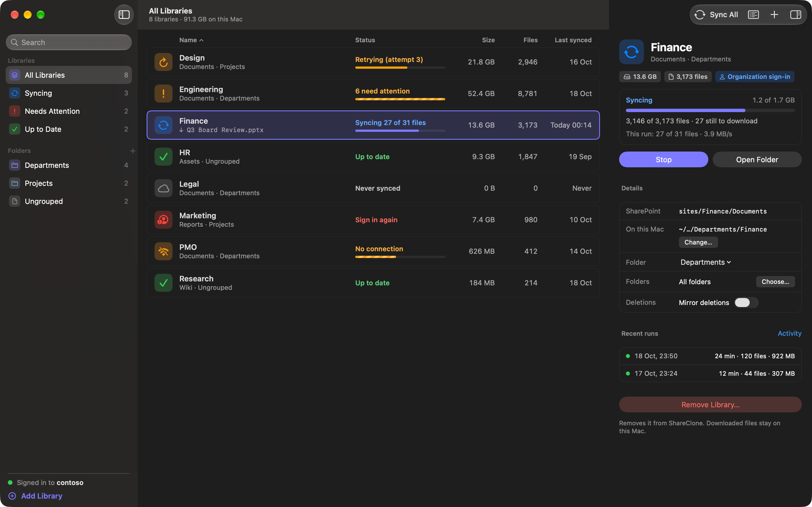Enable the Mirror deletions switch
The height and width of the screenshot is (507, 812).
point(746,303)
